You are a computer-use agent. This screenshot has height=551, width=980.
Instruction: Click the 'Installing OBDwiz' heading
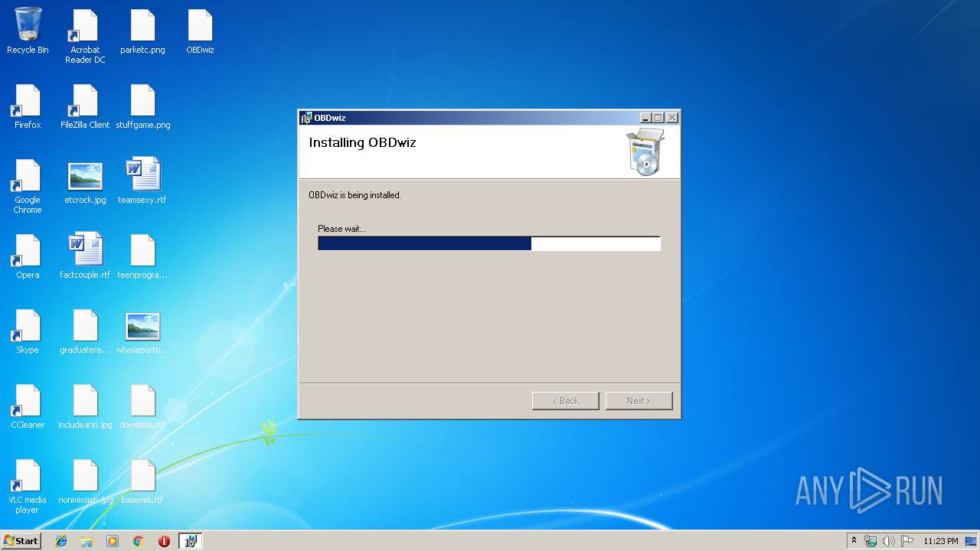[x=362, y=142]
